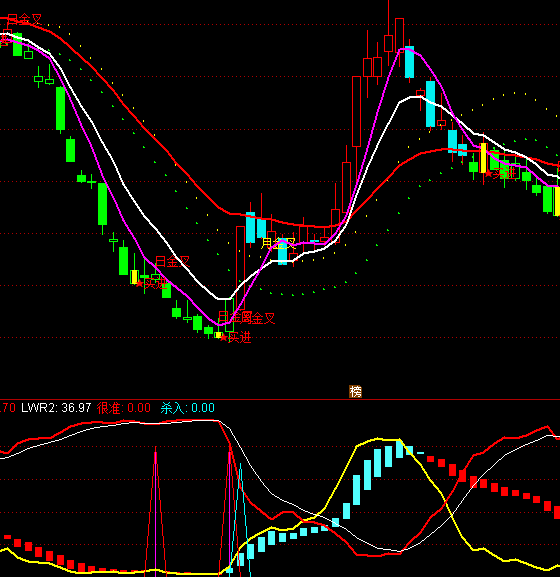
Task: Select the cyan candle right after the peak
Action: (x=409, y=62)
